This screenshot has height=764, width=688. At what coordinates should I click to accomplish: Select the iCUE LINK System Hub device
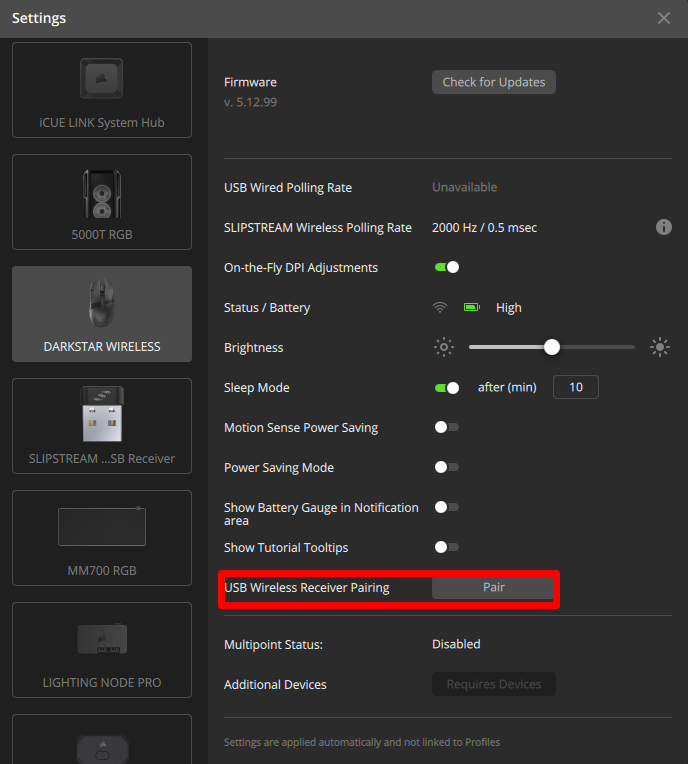coord(102,90)
